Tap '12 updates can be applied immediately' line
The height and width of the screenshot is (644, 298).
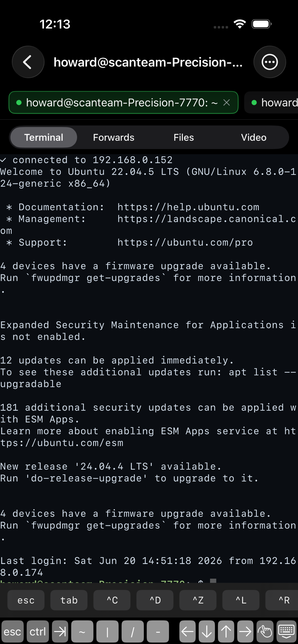(x=117, y=360)
